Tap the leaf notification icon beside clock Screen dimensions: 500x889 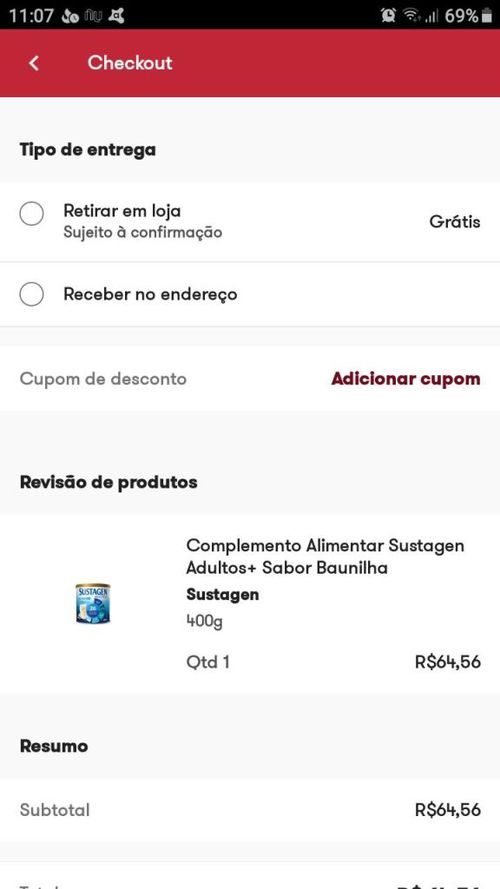[x=70, y=16]
